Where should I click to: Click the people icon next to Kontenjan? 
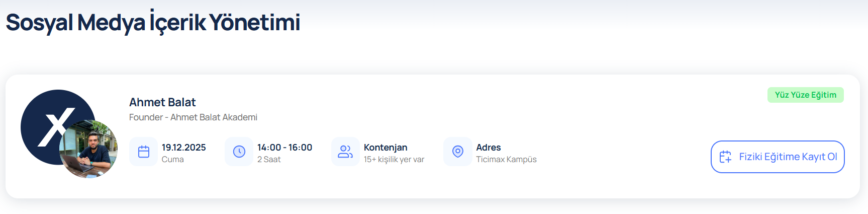345,152
